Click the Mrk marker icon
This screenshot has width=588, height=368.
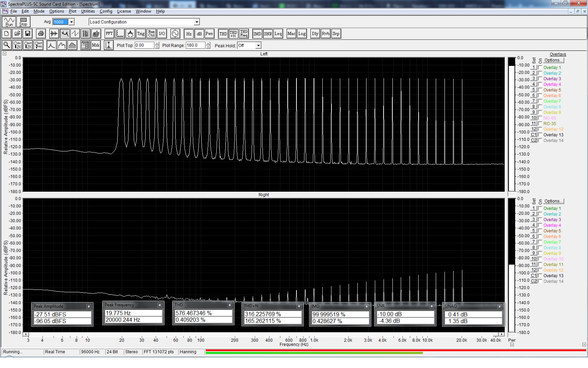[x=96, y=45]
